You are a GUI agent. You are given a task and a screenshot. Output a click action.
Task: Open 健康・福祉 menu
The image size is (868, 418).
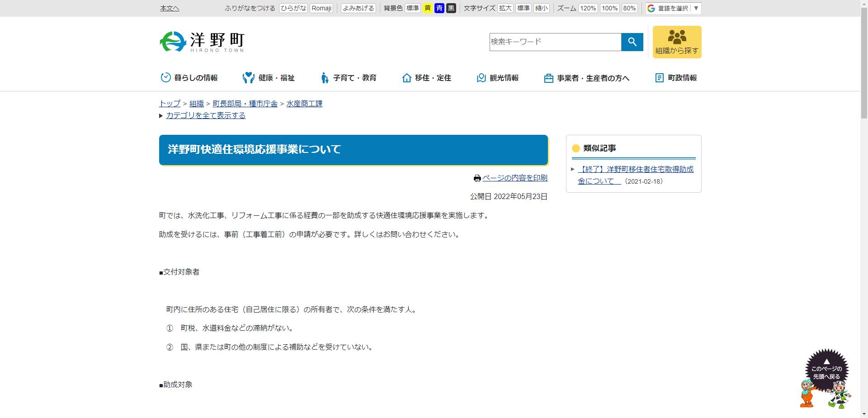coord(268,78)
